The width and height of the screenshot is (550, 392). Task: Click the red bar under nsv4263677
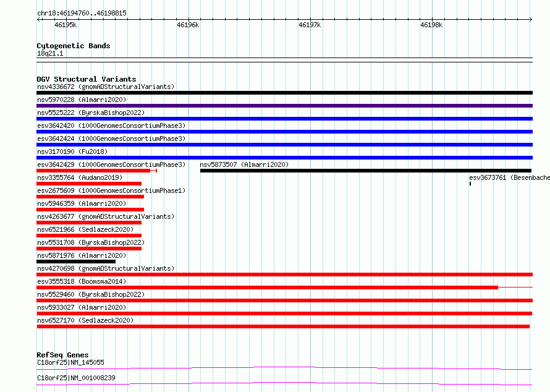89,223
